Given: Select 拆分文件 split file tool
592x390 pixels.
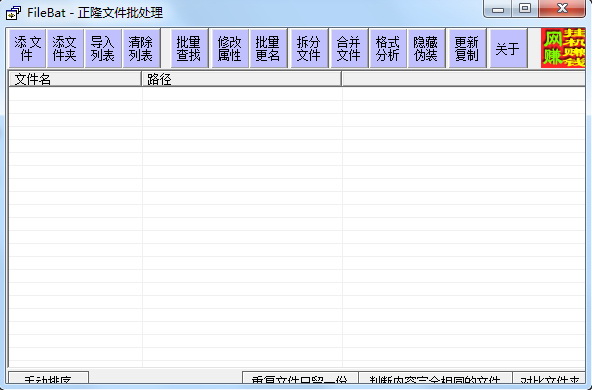Looking at the screenshot, I should click(x=309, y=48).
